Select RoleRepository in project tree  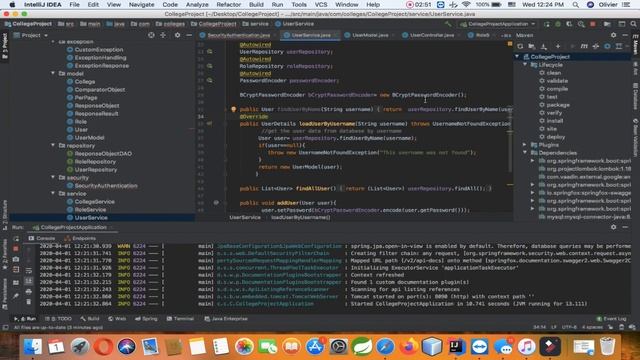[95, 162]
